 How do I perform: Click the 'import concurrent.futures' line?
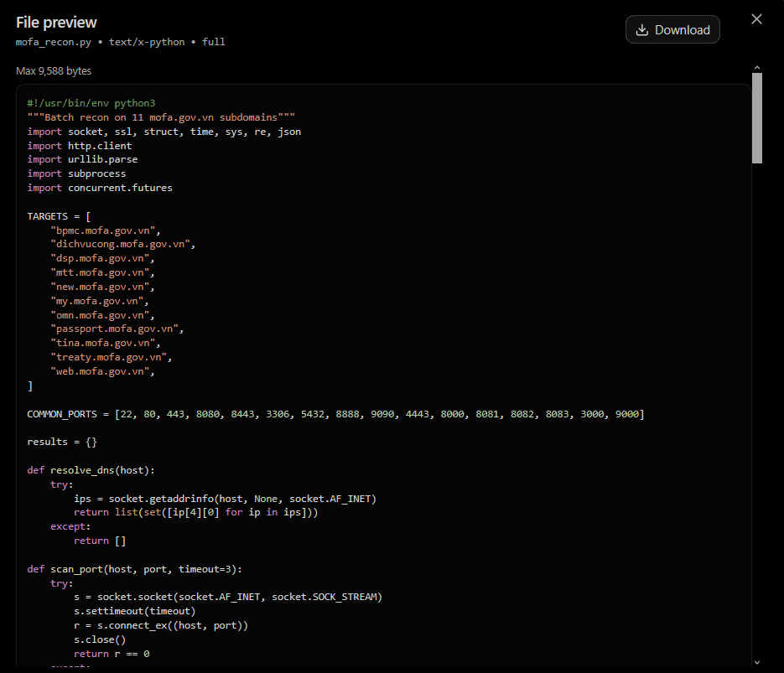(x=100, y=188)
